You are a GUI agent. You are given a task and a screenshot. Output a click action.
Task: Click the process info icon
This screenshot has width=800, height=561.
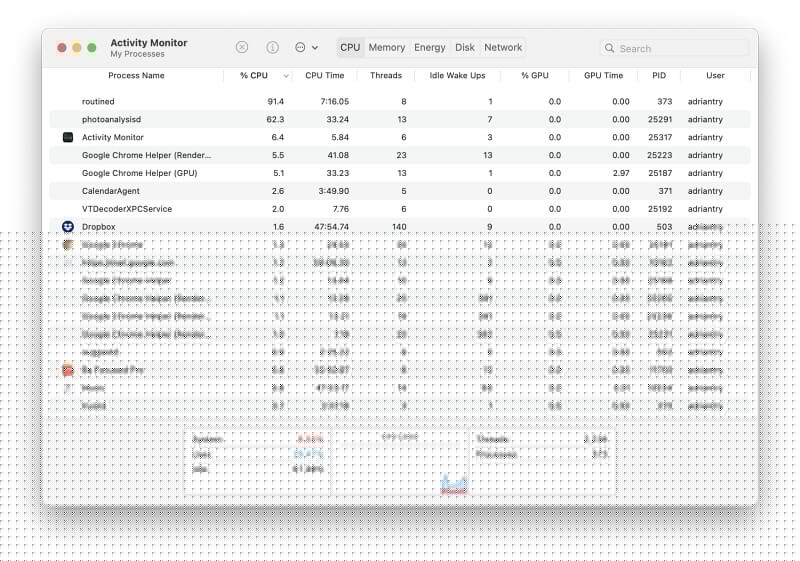272,47
